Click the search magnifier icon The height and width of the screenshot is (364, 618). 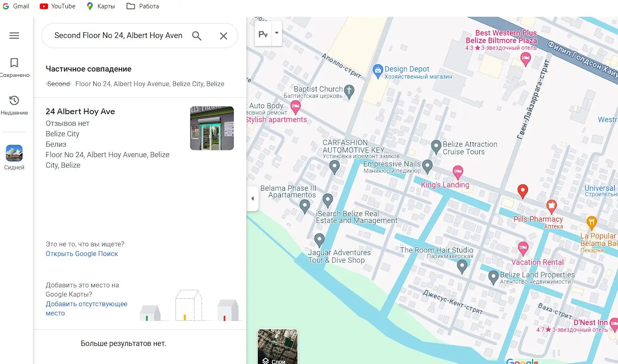[x=197, y=36]
